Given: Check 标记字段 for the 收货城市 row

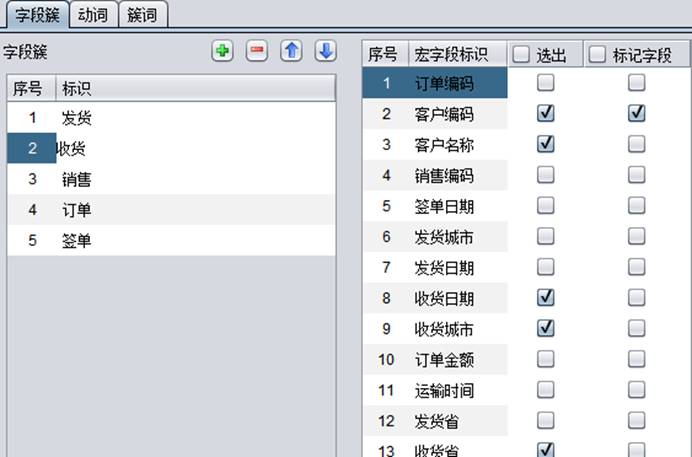Looking at the screenshot, I should pos(636,329).
